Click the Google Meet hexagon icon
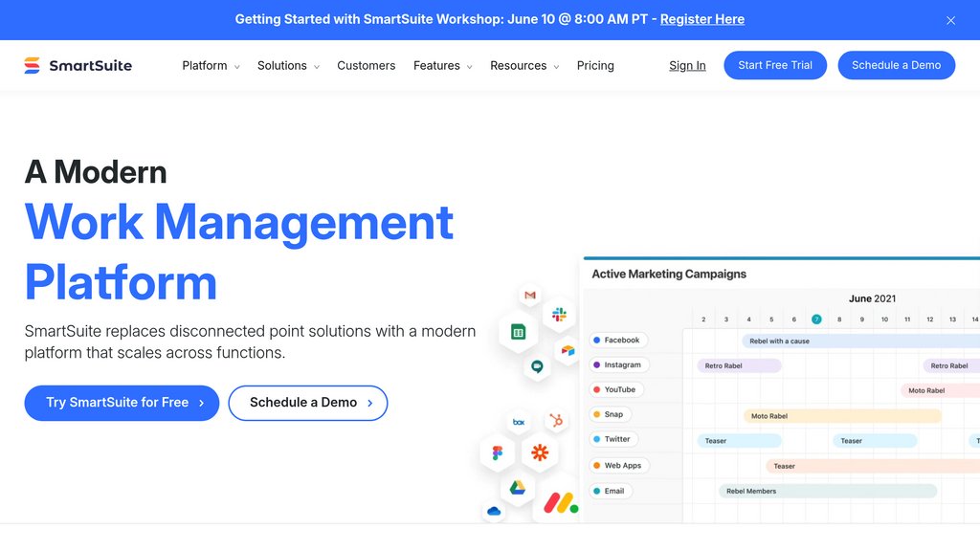 [537, 366]
